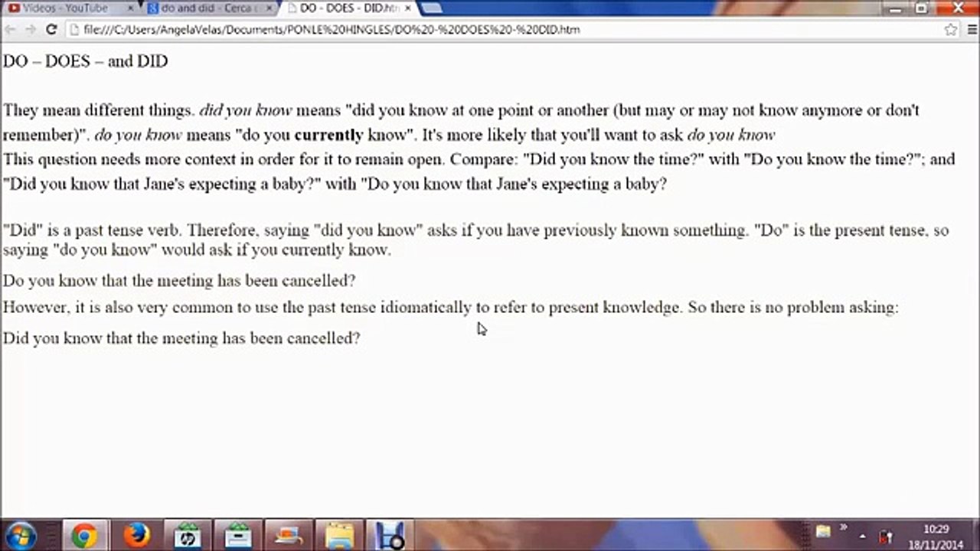
Task: Bookmark this page with the star icon
Action: tap(951, 30)
